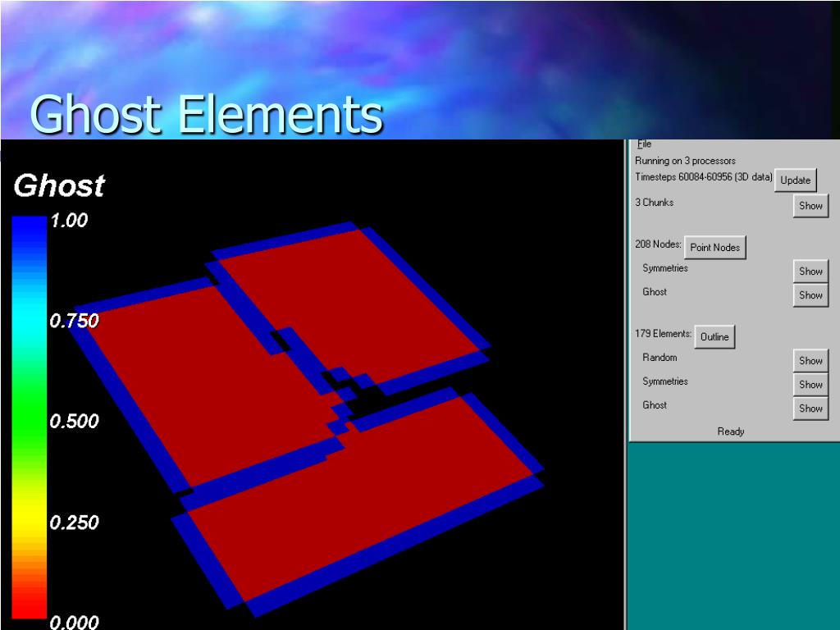This screenshot has width=840, height=630.
Task: Click the Outline button for elements
Action: 714,337
